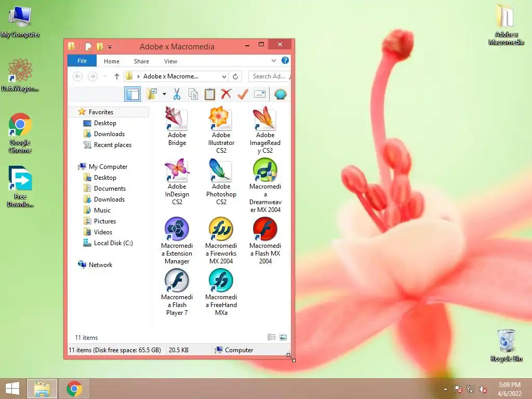Screen dimensions: 532x399
Task: Open the Adobe Bridge shortcut
Action: click(x=177, y=126)
